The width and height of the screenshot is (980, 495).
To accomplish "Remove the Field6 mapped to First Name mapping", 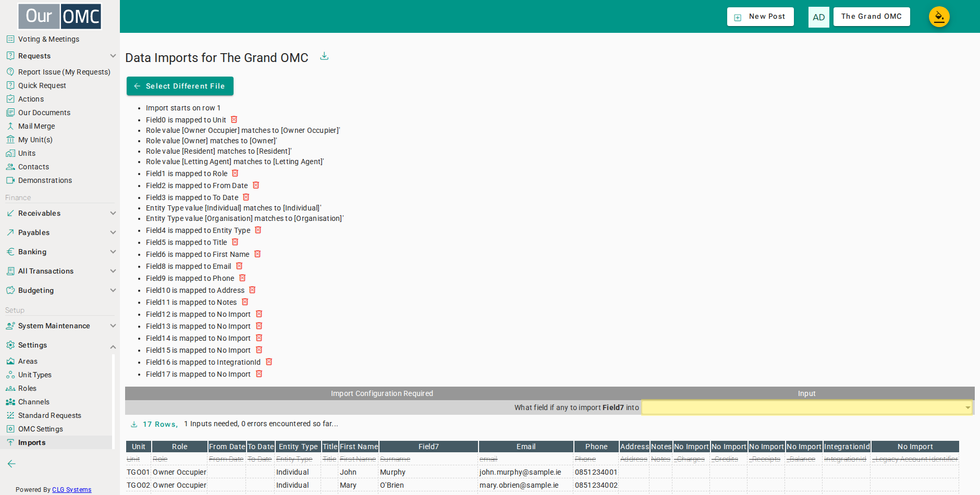I will coord(258,254).
